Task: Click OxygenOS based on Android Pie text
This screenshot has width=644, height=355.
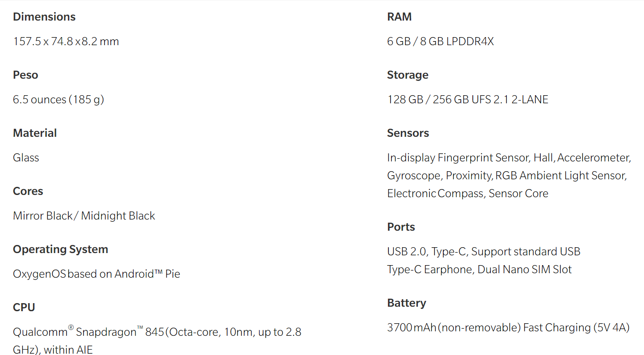Action: pos(97,274)
